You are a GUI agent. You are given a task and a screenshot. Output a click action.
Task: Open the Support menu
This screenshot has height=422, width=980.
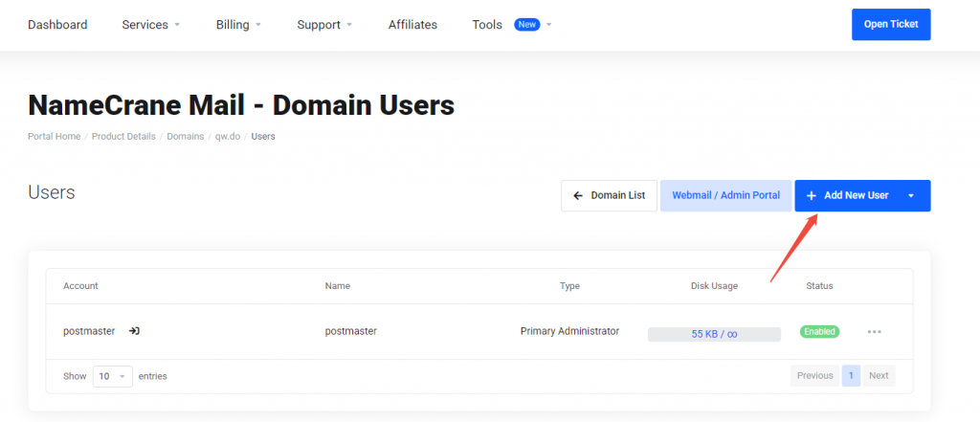324,25
